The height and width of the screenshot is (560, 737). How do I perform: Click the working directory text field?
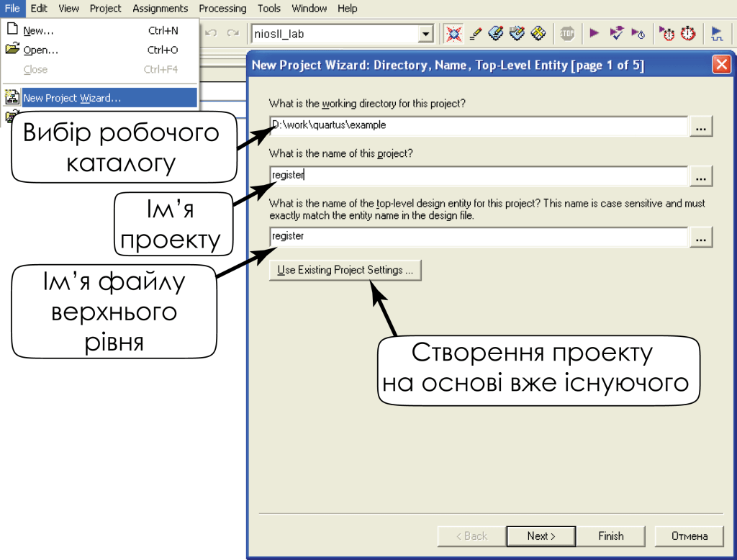click(x=479, y=125)
